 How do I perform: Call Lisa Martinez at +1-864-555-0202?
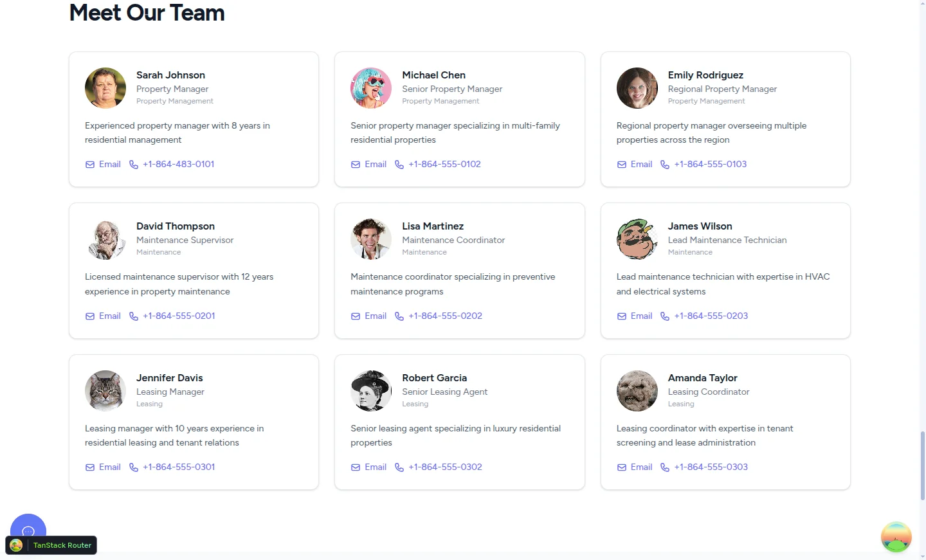[x=439, y=316]
